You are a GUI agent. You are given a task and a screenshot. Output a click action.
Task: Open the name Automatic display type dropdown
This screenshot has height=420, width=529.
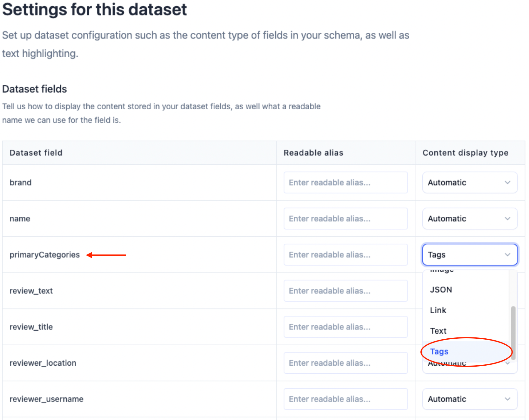[469, 219]
